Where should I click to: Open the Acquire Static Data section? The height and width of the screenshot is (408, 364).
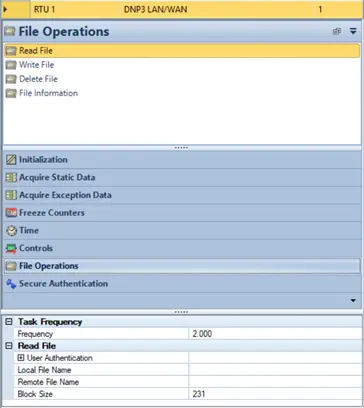pos(182,177)
